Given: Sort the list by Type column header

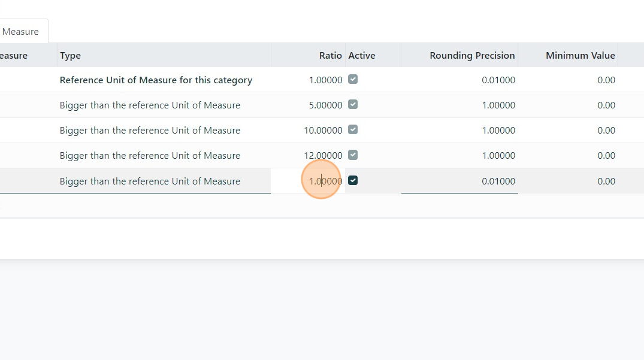Looking at the screenshot, I should 70,56.
